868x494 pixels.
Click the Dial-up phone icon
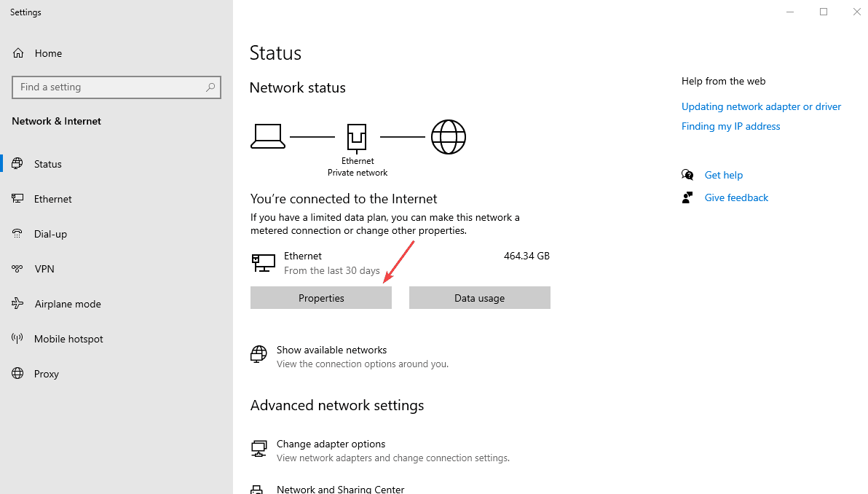(18, 234)
